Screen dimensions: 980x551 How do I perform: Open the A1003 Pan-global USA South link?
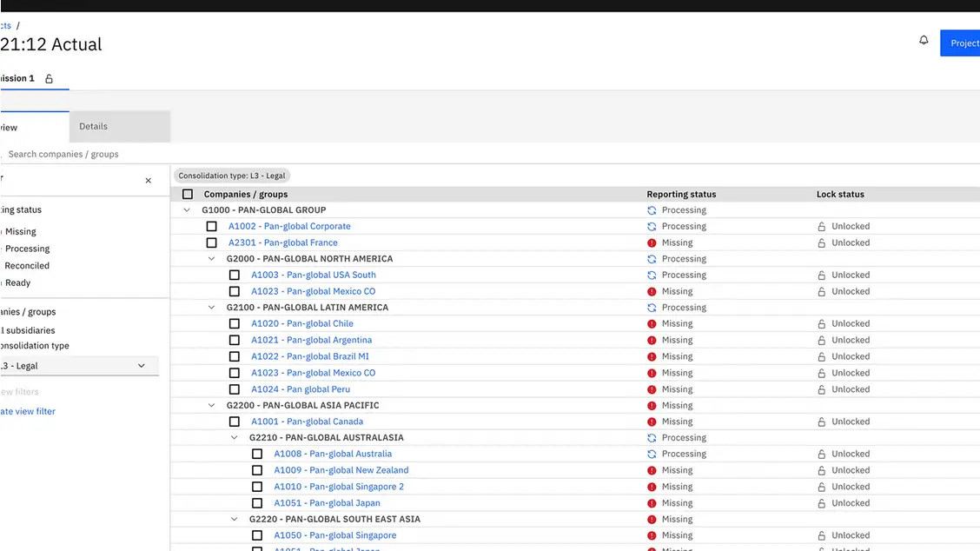tap(314, 275)
